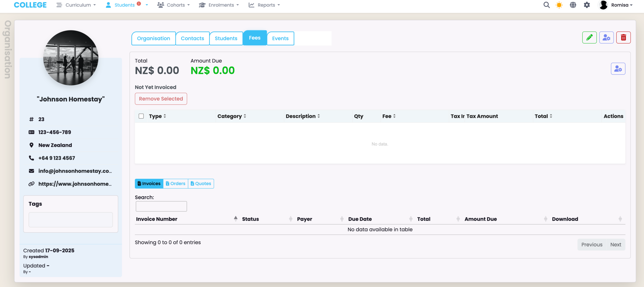This screenshot has height=287, width=644.
Task: Toggle the sun theme icon
Action: 559,5
